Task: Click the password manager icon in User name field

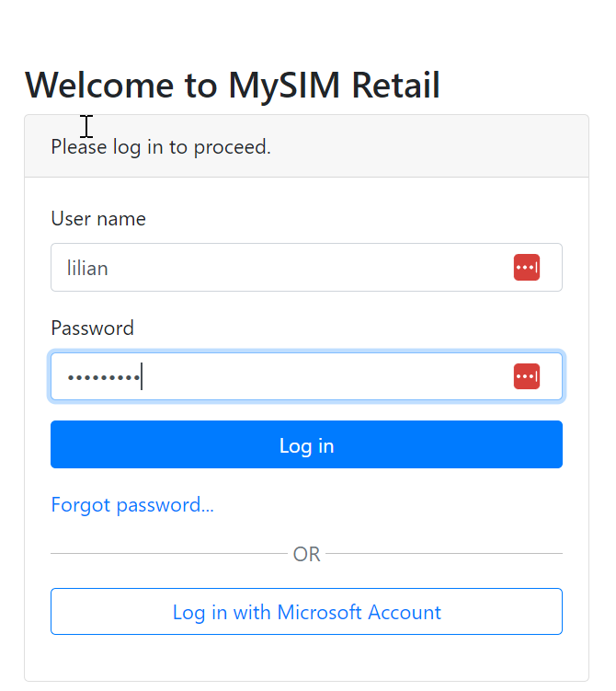Action: (x=527, y=268)
